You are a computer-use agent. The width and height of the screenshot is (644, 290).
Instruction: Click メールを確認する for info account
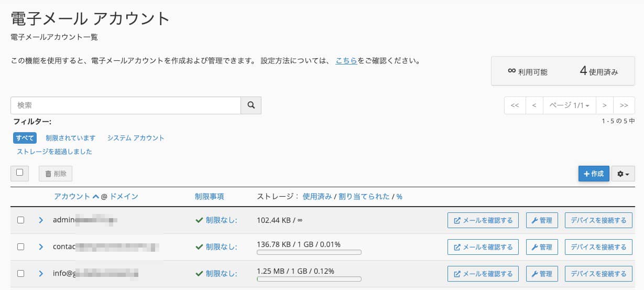[x=483, y=273]
